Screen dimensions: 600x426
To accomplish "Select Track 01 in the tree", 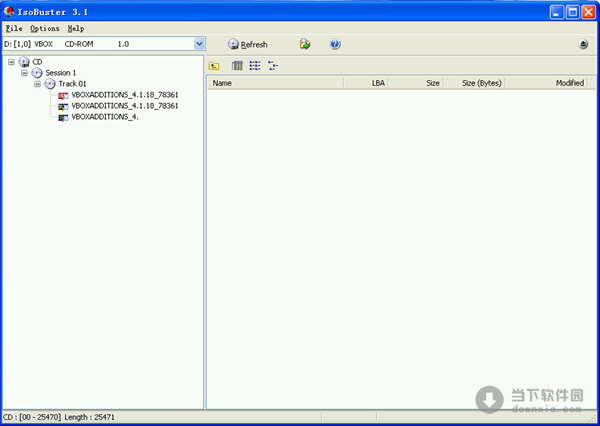I will [x=72, y=84].
